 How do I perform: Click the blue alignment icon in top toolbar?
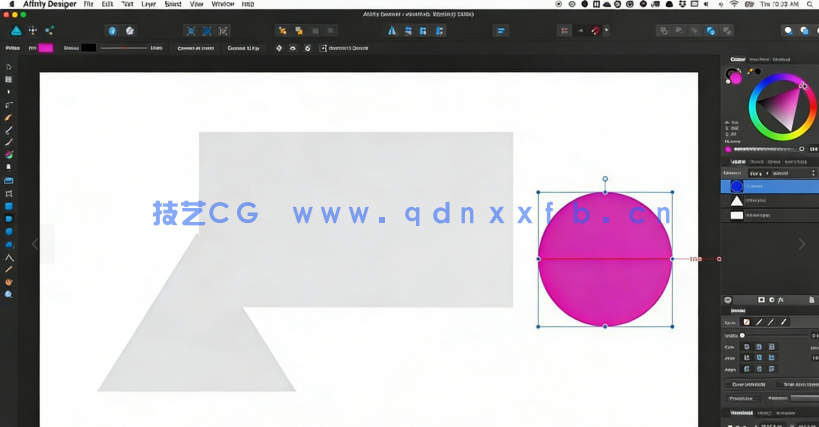point(500,31)
